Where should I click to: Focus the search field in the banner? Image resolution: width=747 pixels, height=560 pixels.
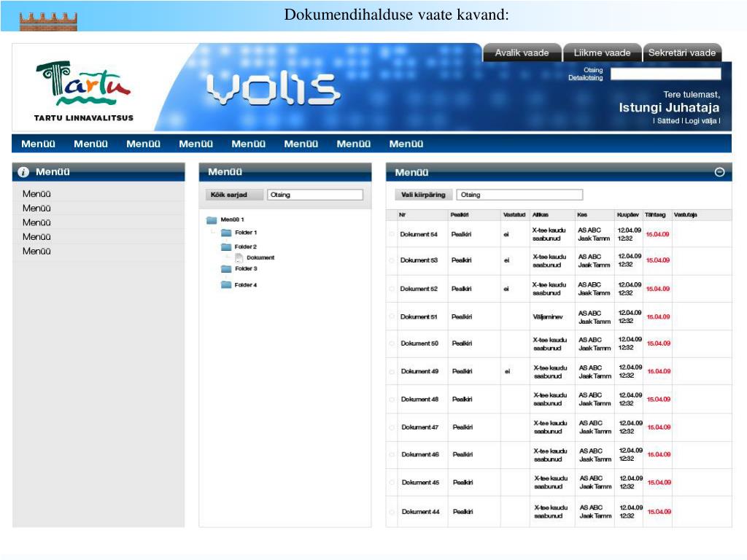click(665, 74)
